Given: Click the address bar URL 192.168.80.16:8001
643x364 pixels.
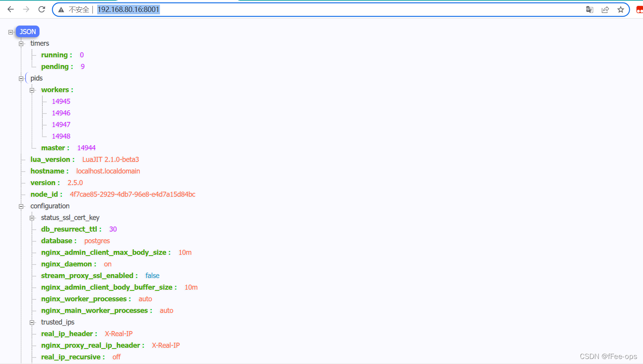Looking at the screenshot, I should click(128, 9).
